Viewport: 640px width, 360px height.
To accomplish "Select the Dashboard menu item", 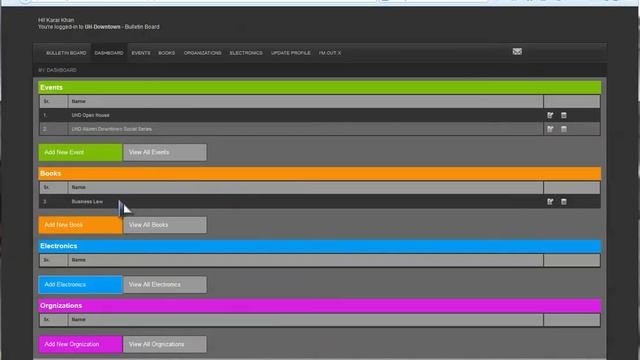I will coord(109,53).
